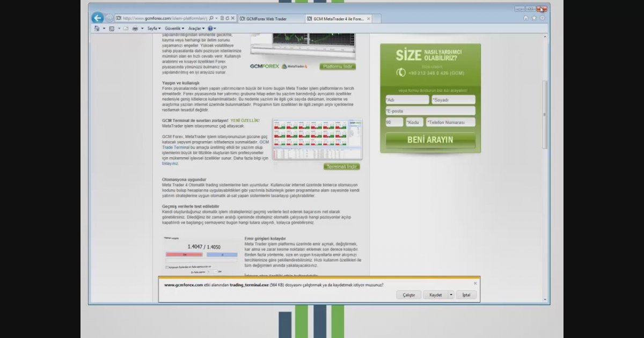Click the scrollbar down arrow
This screenshot has width=644, height=338.
(x=545, y=299)
